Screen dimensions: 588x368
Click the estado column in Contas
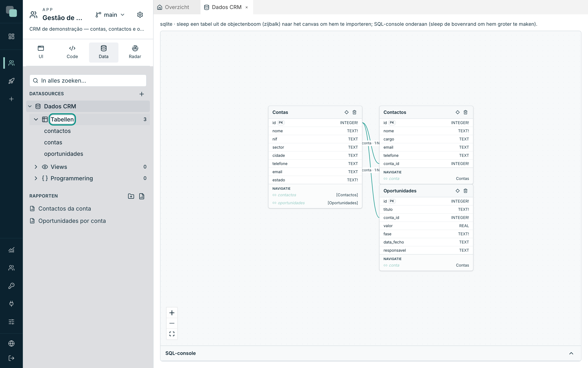tap(315, 180)
